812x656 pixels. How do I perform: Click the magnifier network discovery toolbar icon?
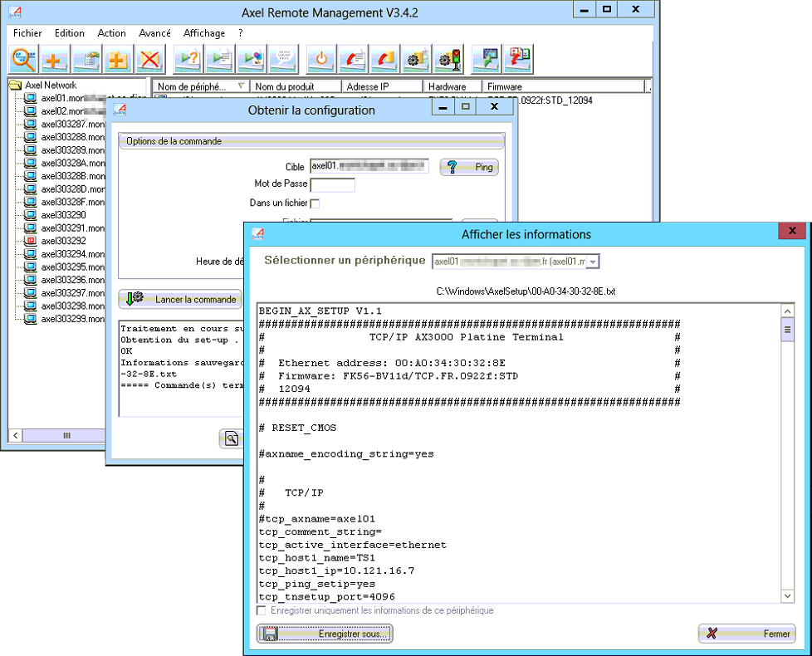(x=24, y=59)
